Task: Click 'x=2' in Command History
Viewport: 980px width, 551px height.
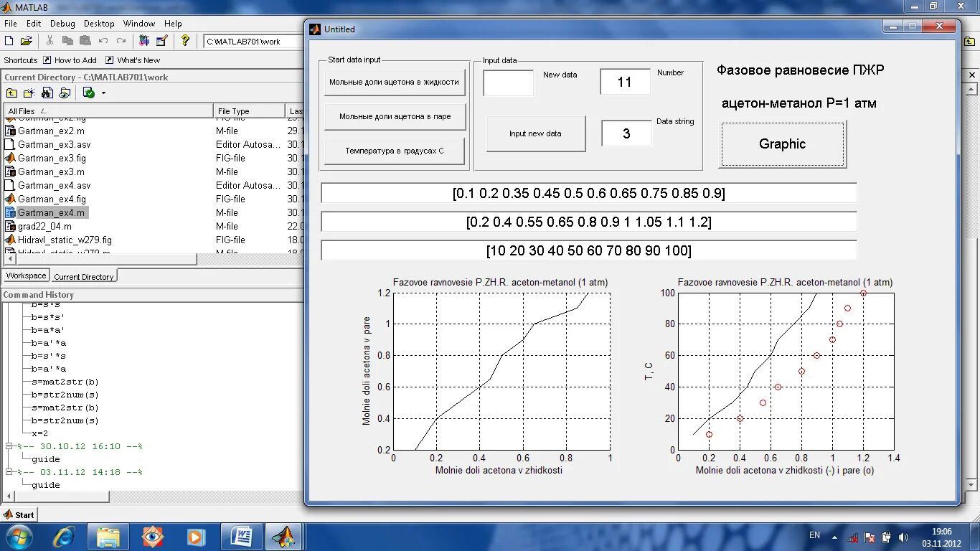Action: pyautogui.click(x=40, y=433)
